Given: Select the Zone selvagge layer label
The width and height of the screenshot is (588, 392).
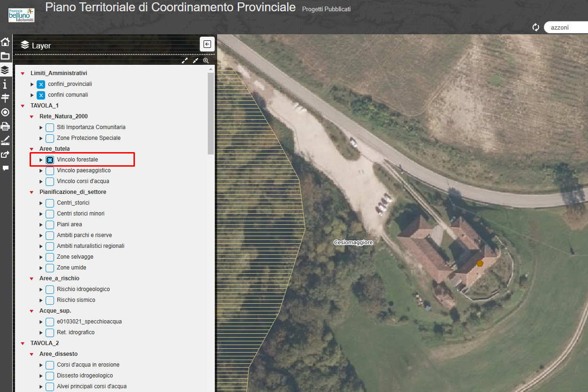Looking at the screenshot, I should point(75,257).
